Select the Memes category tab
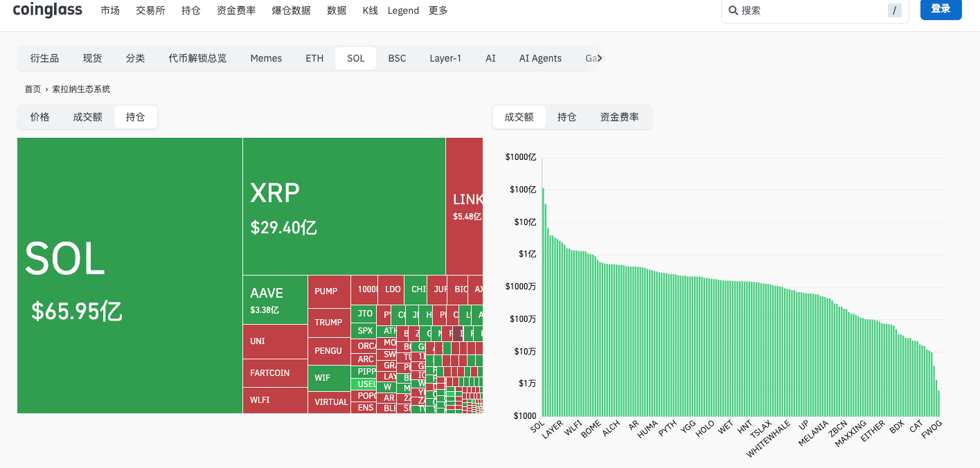 (266, 58)
